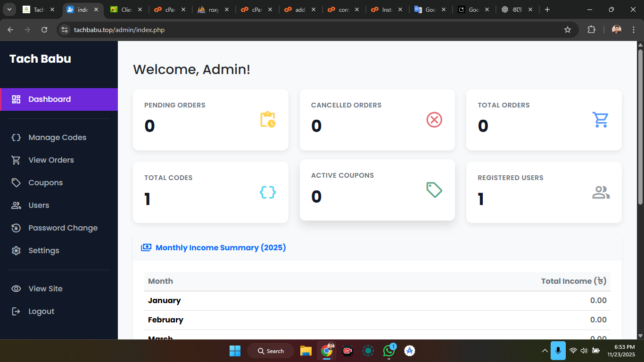Expand the hidden tray icons chevron
Image resolution: width=644 pixels, height=362 pixels.
tap(545, 351)
